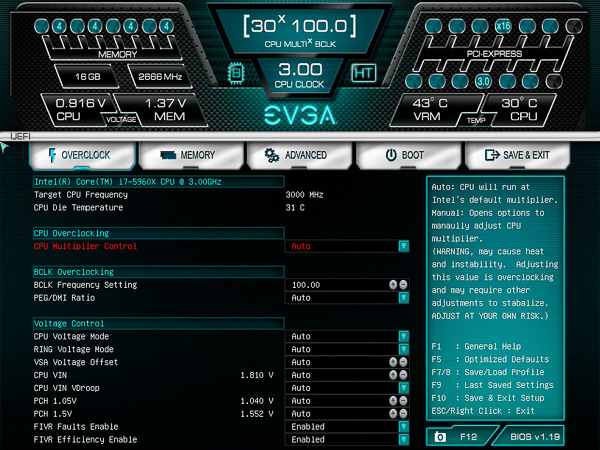Increase PCH 1.05V with plus button
The width and height of the screenshot is (600, 450).
(x=393, y=401)
